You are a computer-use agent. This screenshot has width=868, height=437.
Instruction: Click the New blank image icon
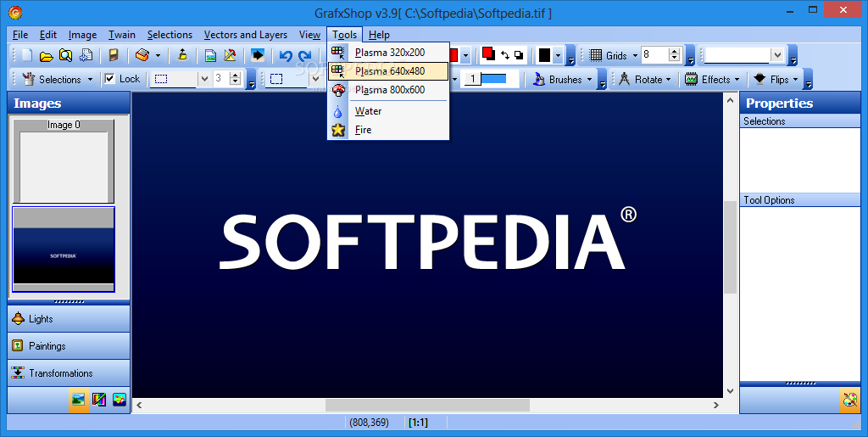coord(27,55)
